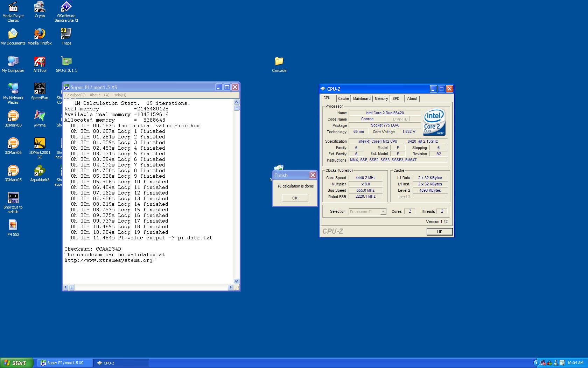Viewport: 588px width, 368px height.
Task: Select the CPU tab in CPU-Z
Action: (327, 98)
